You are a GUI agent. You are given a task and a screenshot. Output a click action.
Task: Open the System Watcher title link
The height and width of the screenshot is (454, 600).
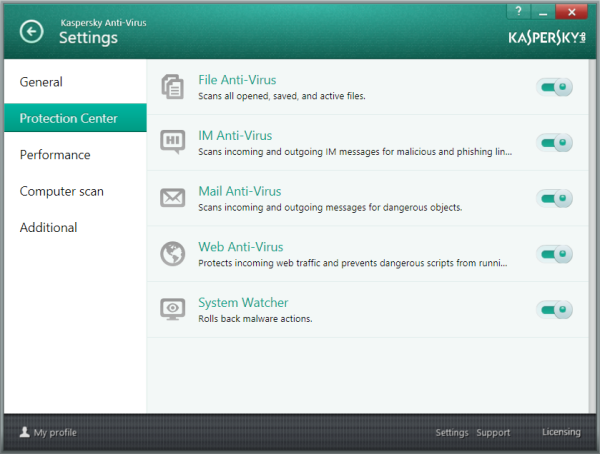(243, 302)
